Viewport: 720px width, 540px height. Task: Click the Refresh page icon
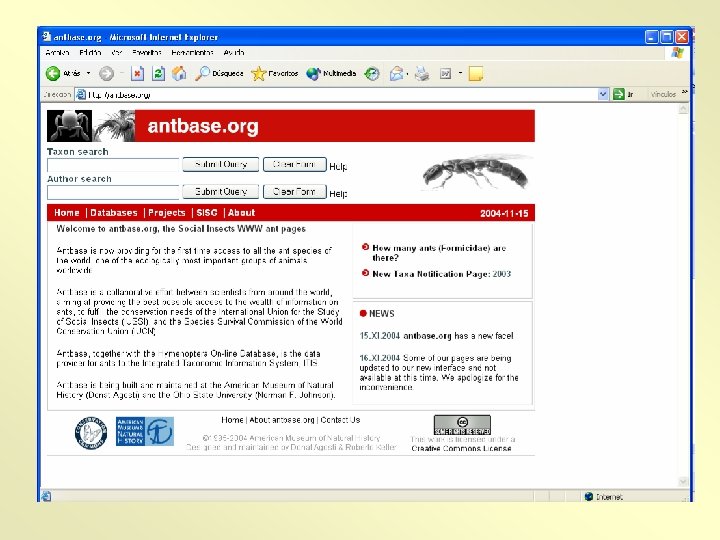pyautogui.click(x=158, y=73)
